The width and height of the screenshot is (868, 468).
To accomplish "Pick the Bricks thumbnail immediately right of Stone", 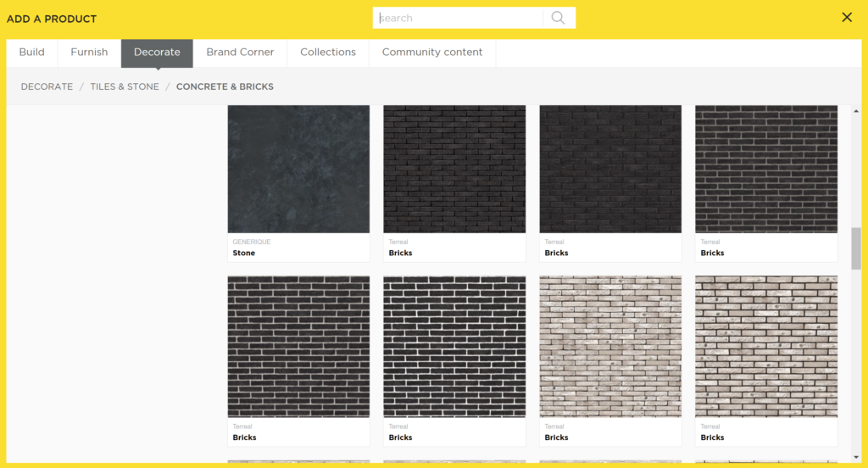I will click(454, 169).
